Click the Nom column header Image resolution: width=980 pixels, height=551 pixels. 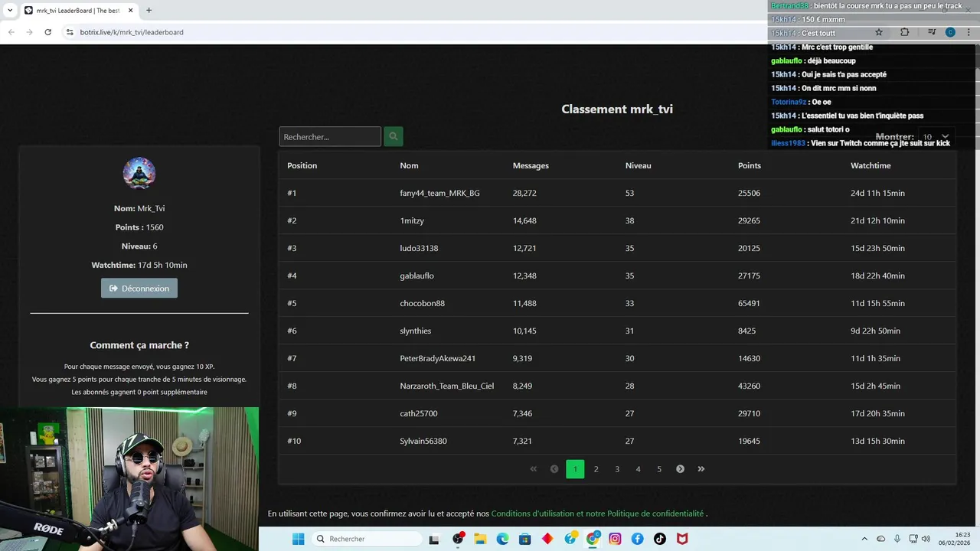[409, 165]
